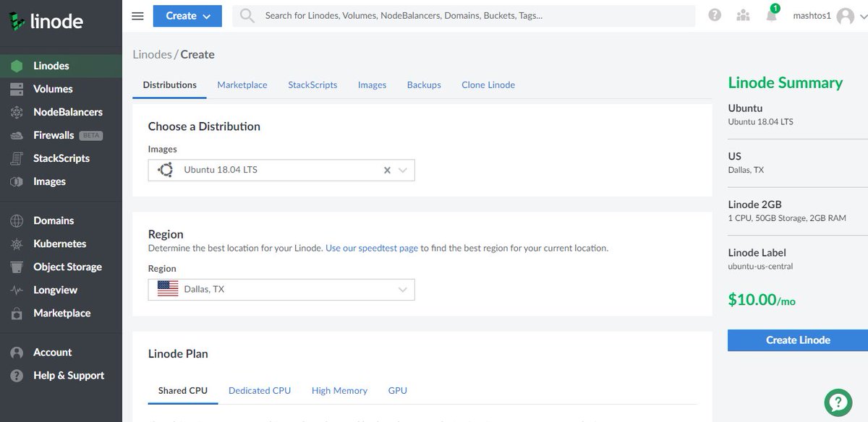Click the NodeBalancers sidebar icon

click(17, 112)
